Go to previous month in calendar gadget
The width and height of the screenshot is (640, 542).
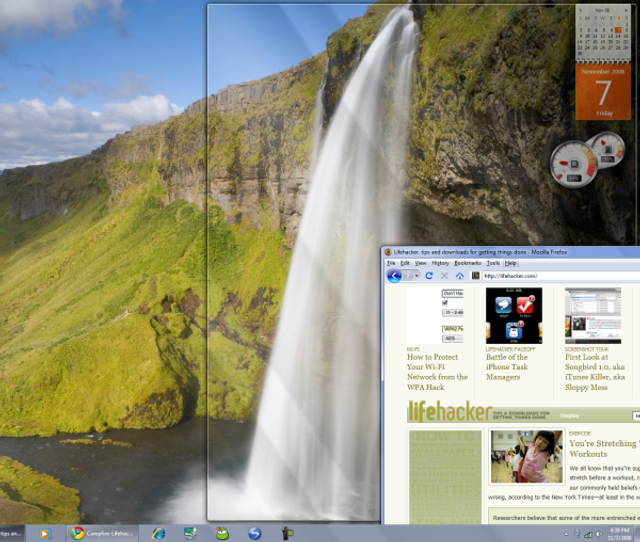pos(580,10)
